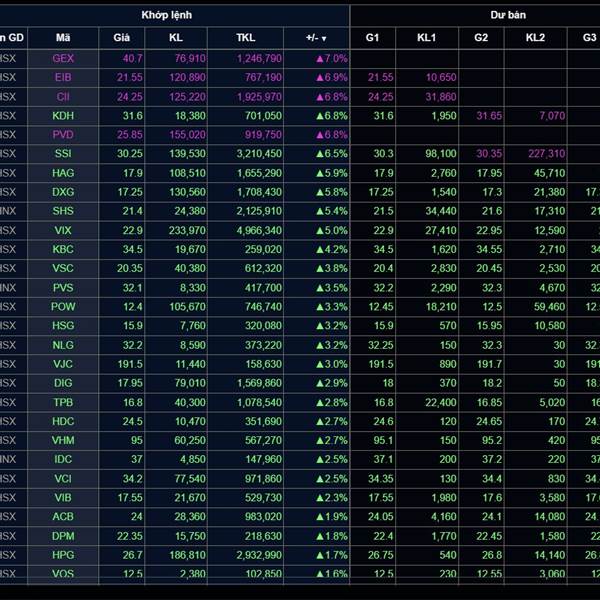The image size is (600, 600).
Task: Select the ACB stock symbol
Action: [63, 517]
